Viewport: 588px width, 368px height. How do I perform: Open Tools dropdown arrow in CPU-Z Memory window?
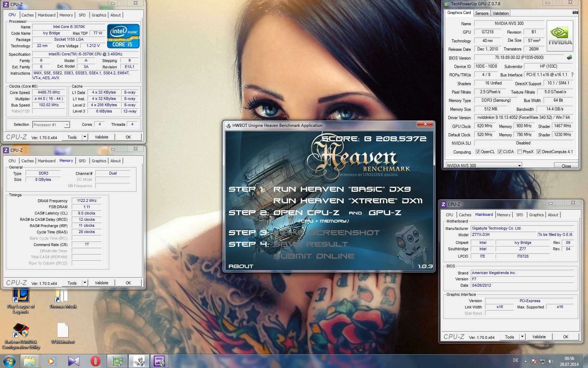click(x=85, y=283)
